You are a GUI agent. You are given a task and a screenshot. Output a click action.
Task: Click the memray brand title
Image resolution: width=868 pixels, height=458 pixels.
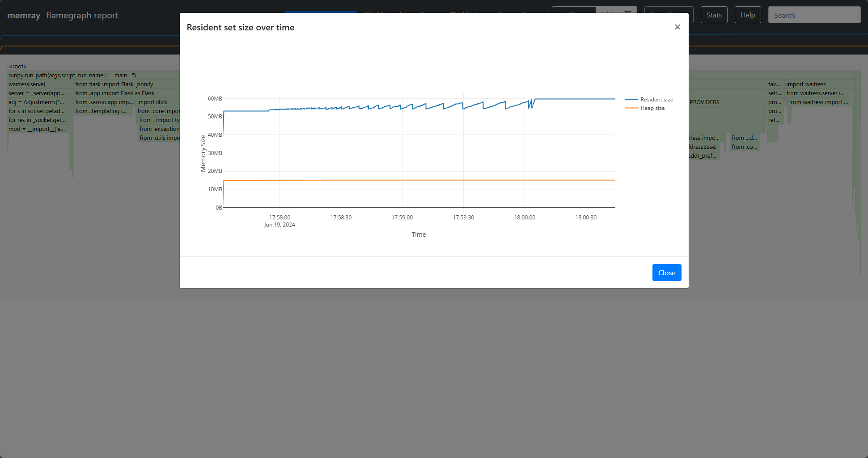click(24, 15)
